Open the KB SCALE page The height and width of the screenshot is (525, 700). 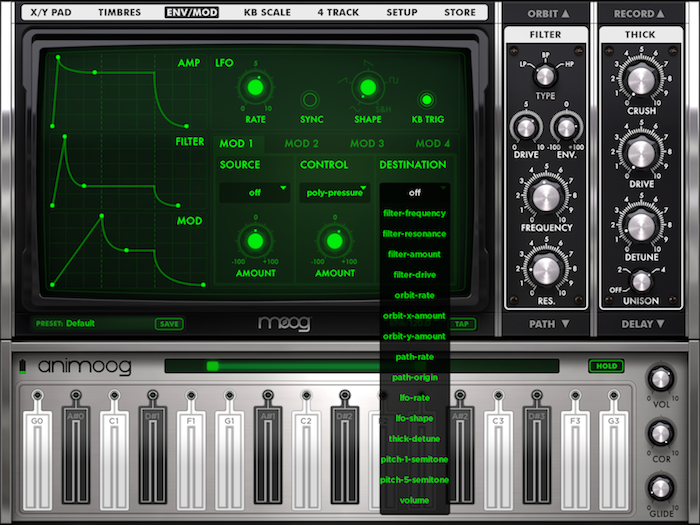[267, 12]
